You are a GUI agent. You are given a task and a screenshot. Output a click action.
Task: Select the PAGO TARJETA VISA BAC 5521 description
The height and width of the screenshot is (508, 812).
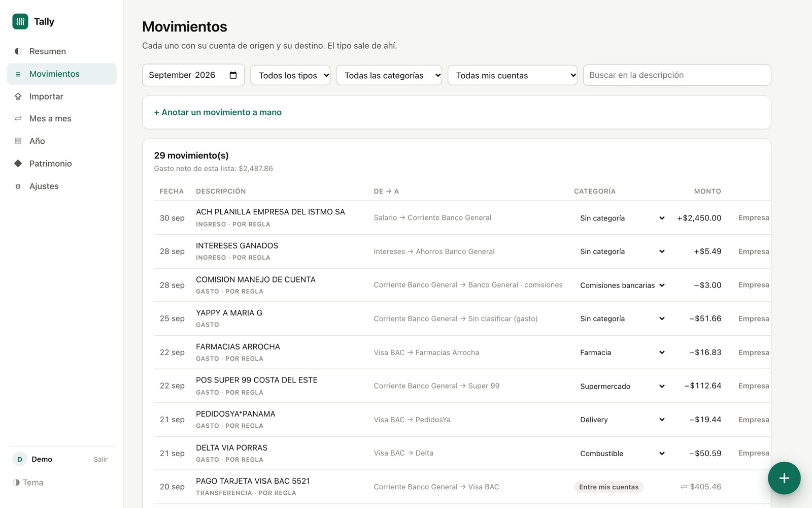[x=253, y=481]
